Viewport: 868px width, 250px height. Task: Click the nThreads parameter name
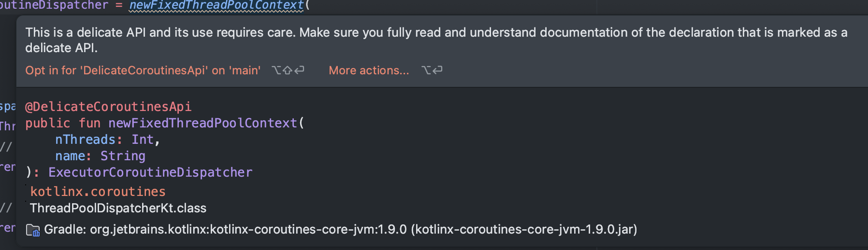[x=85, y=139]
